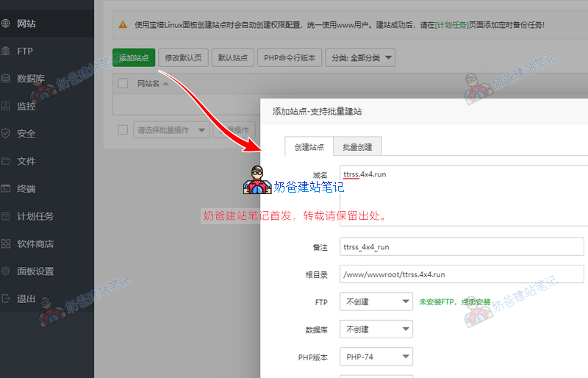Click the FTP sidebar icon
Image resolution: width=588 pixels, height=378 pixels.
click(x=6, y=51)
